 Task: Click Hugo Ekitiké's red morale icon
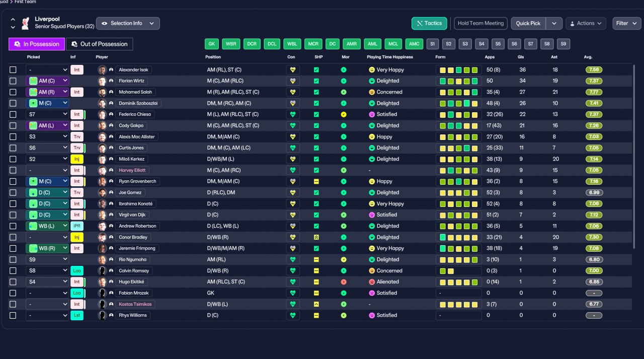pyautogui.click(x=344, y=282)
